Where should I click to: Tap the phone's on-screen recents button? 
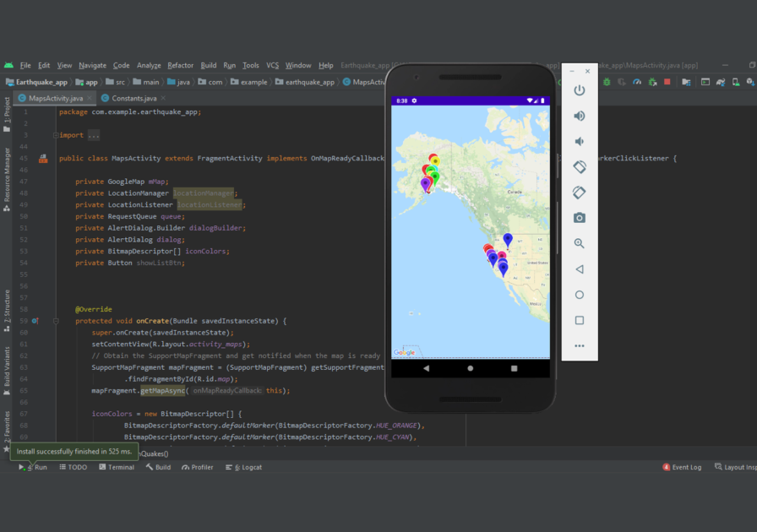515,368
